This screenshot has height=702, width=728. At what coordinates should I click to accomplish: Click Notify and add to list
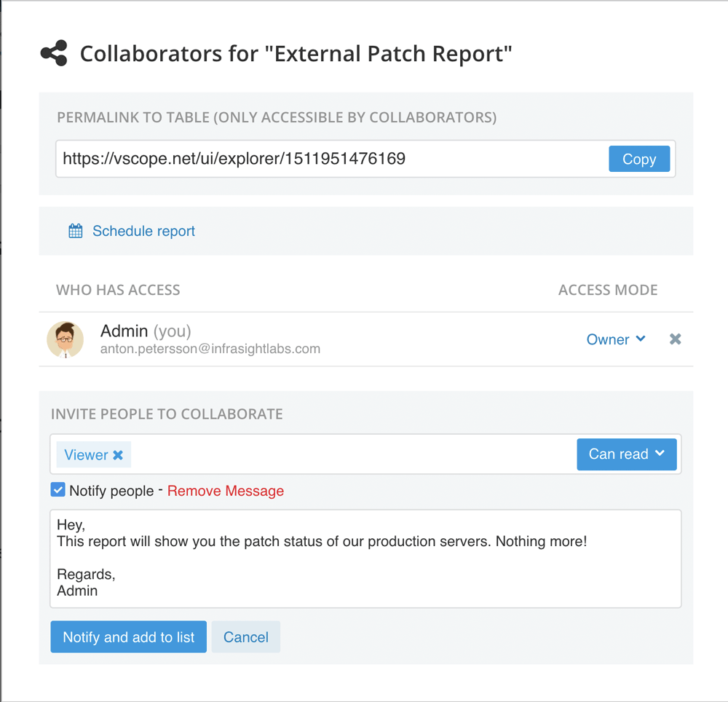[x=129, y=637]
